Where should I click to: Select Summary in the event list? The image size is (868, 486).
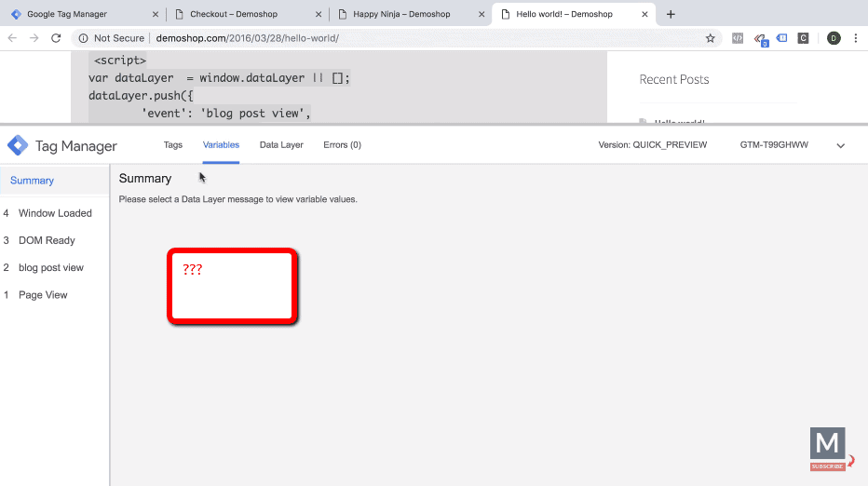tap(54, 181)
